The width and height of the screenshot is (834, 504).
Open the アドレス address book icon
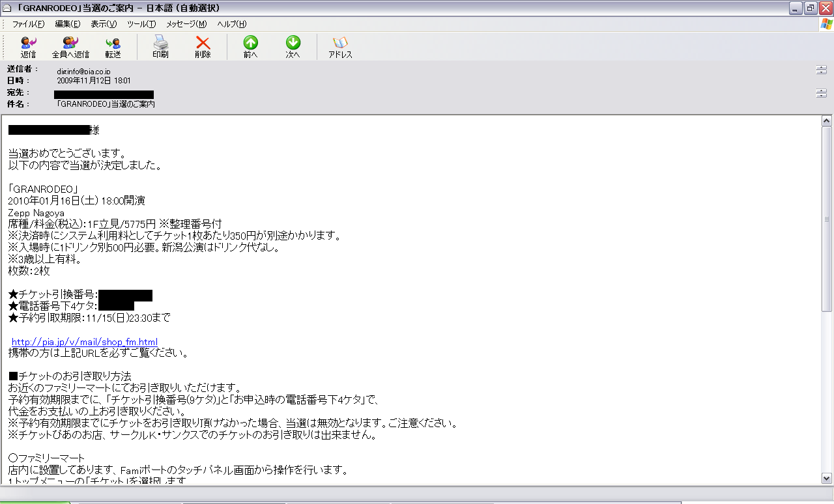(x=340, y=48)
